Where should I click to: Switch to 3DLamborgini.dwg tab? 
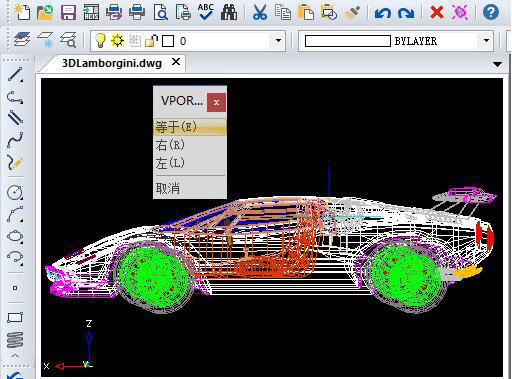112,63
